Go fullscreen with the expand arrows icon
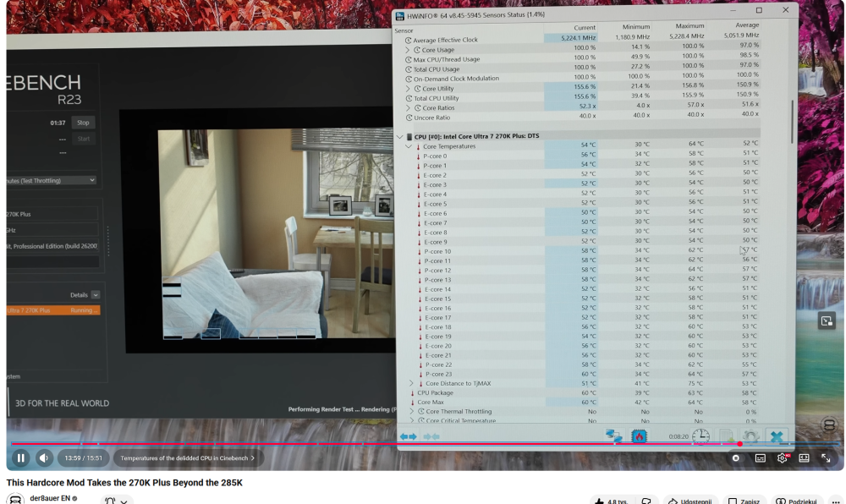Screen dimensions: 846x504 pyautogui.click(x=826, y=458)
